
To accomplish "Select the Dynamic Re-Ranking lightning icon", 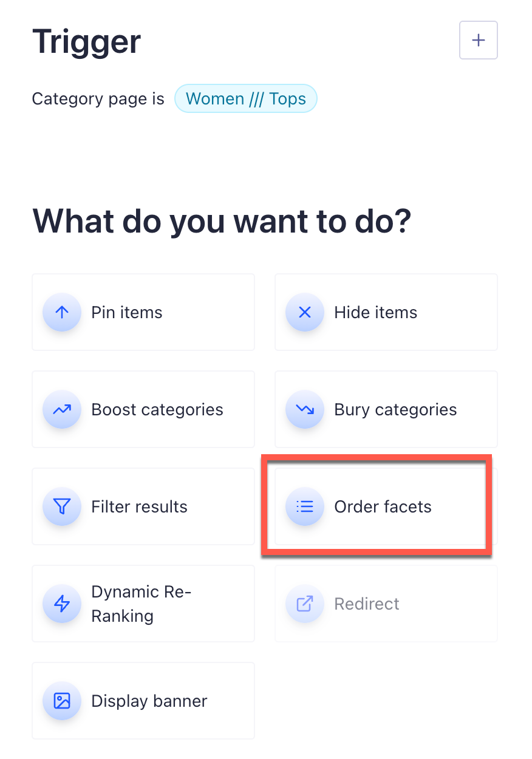I will [x=61, y=604].
